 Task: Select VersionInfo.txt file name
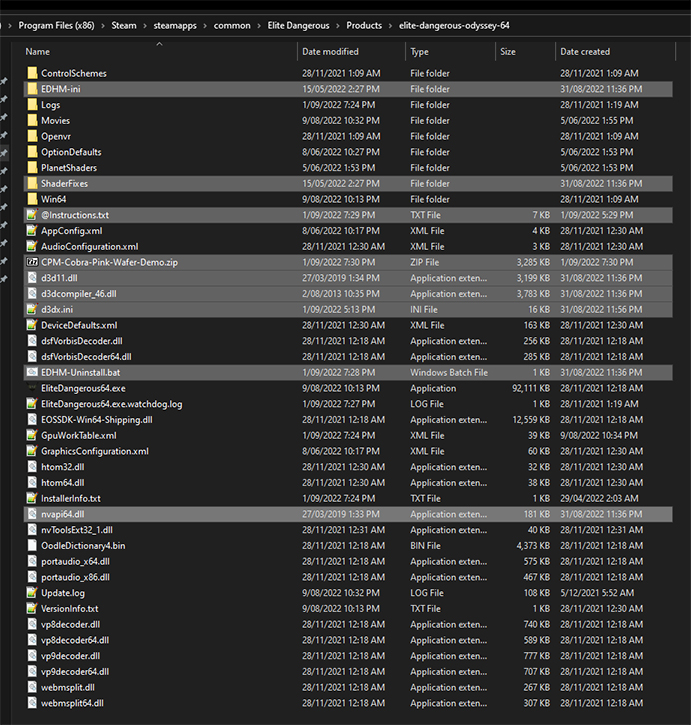(x=70, y=608)
